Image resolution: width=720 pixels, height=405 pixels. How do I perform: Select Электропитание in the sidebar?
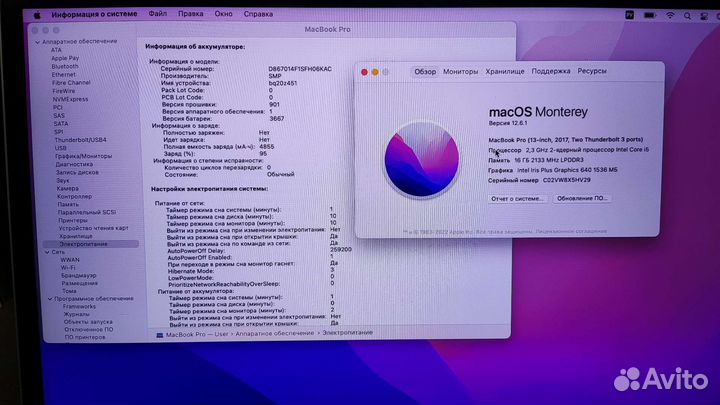point(91,244)
